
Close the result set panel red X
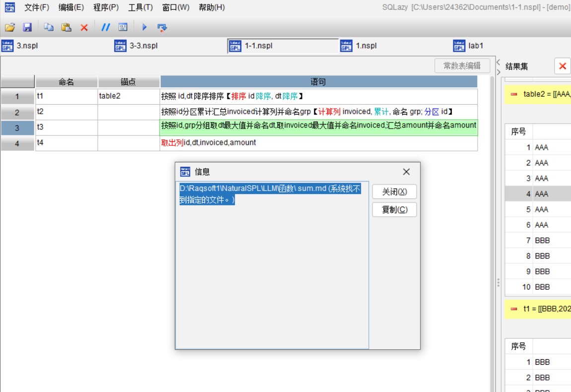(x=563, y=66)
